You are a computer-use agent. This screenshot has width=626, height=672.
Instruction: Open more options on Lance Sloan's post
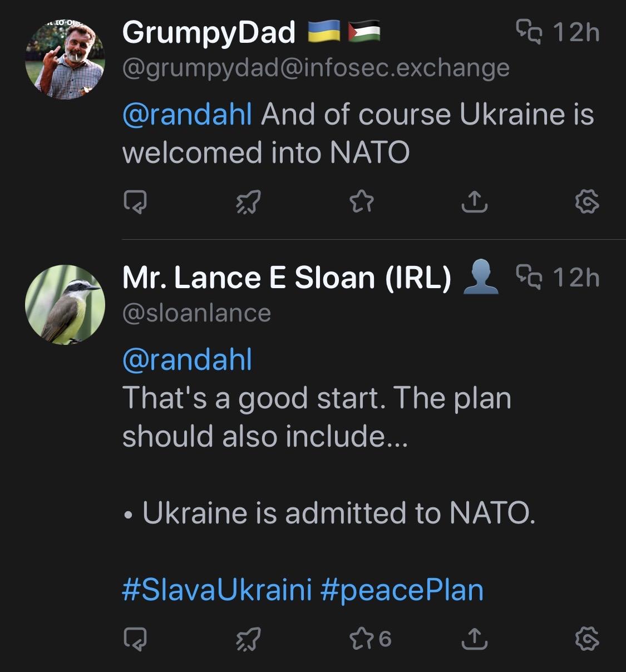(588, 639)
